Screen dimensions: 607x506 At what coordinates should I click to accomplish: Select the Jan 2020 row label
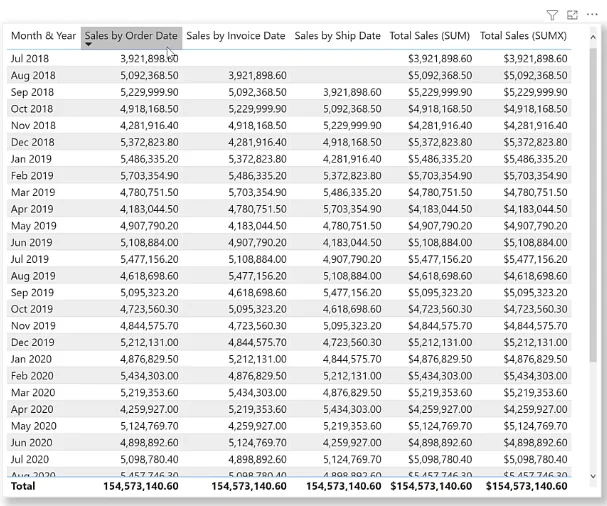coord(31,359)
